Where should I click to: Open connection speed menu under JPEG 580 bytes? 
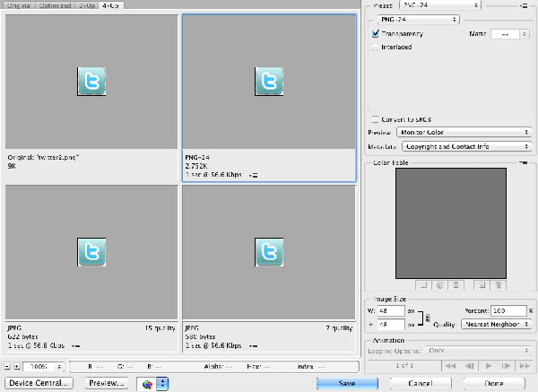(x=253, y=345)
